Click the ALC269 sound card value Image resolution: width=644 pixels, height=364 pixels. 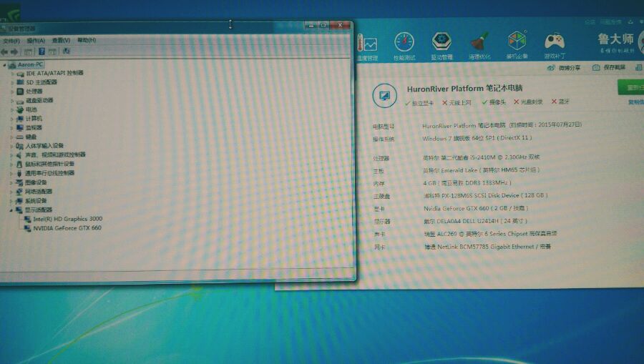[490, 234]
